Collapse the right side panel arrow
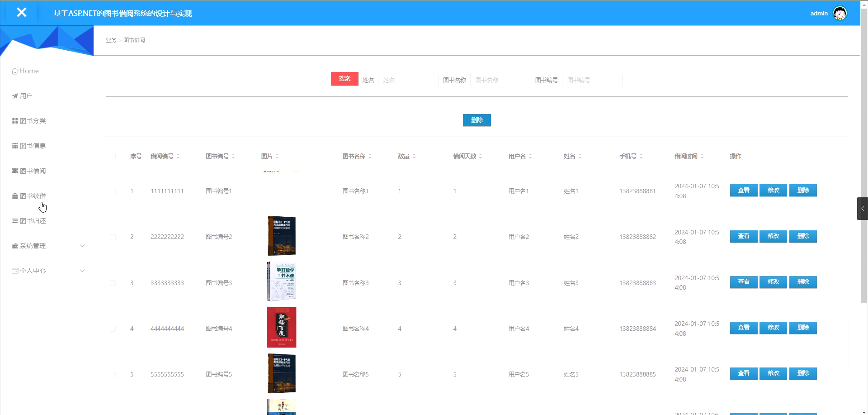 click(863, 209)
